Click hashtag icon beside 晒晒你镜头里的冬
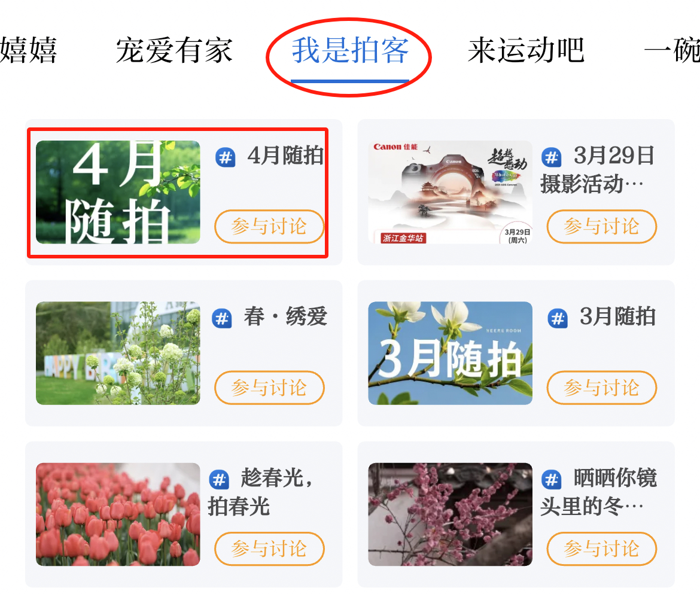The height and width of the screenshot is (594, 700). 552,480
